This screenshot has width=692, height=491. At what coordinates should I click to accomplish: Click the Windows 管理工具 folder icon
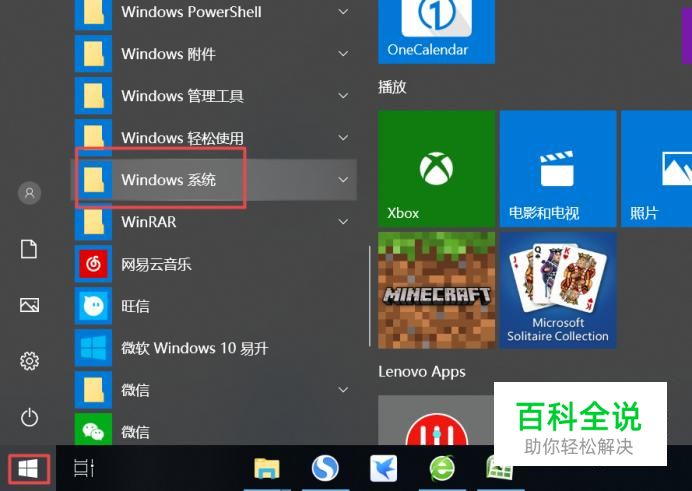pos(93,96)
